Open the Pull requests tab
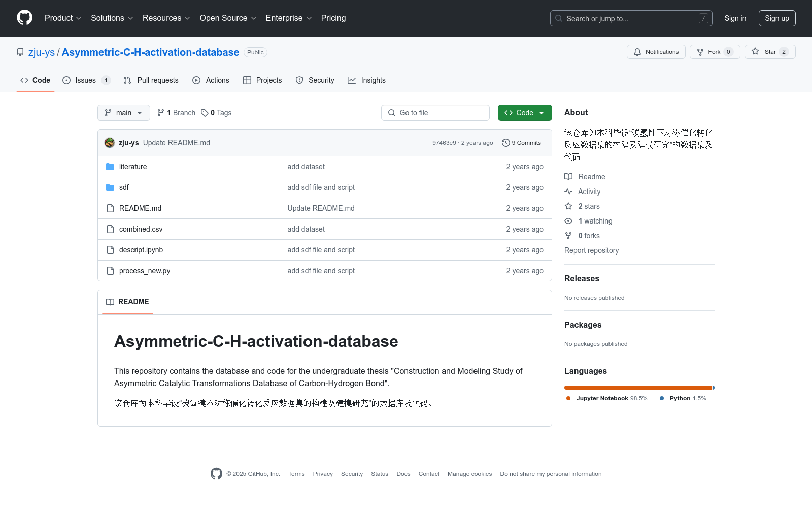This screenshot has width=812, height=508. [151, 80]
